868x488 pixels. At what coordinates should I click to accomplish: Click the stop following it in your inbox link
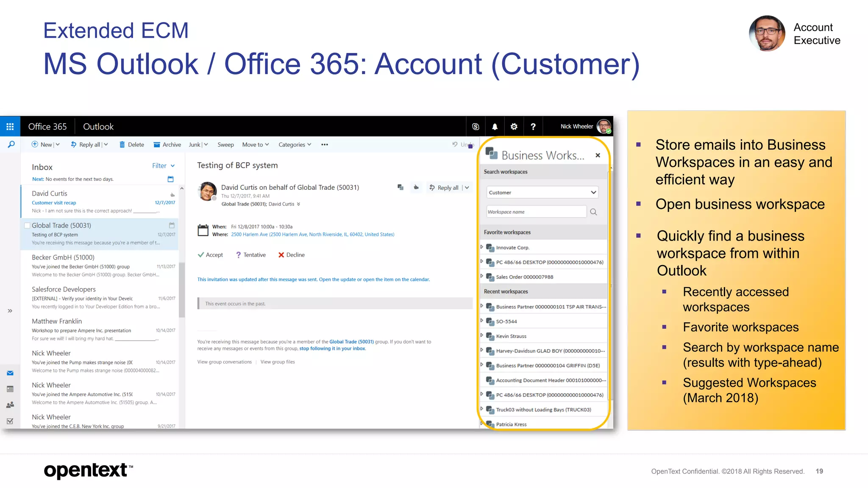pyautogui.click(x=332, y=349)
